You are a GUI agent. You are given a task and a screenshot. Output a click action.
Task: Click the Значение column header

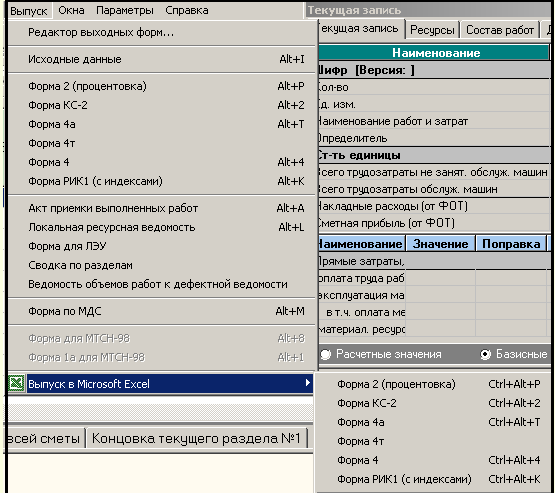coord(440,244)
